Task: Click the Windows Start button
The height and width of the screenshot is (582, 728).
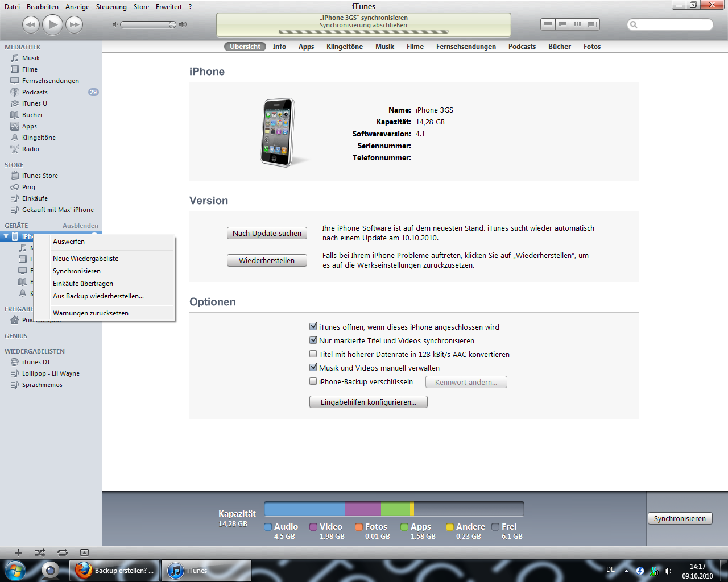Action: pos(15,570)
